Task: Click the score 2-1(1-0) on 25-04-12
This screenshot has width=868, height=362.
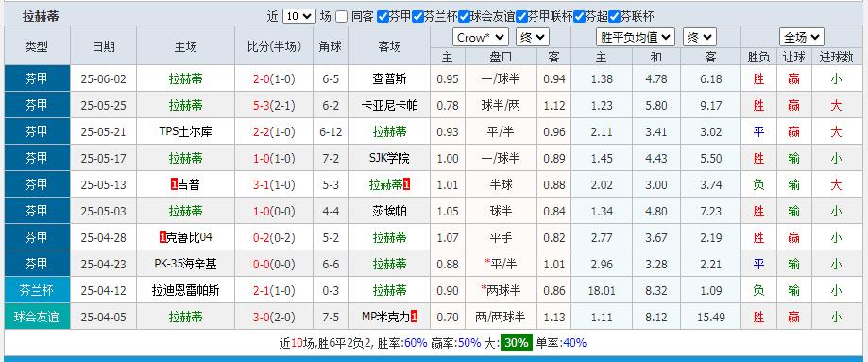Action: pyautogui.click(x=274, y=290)
